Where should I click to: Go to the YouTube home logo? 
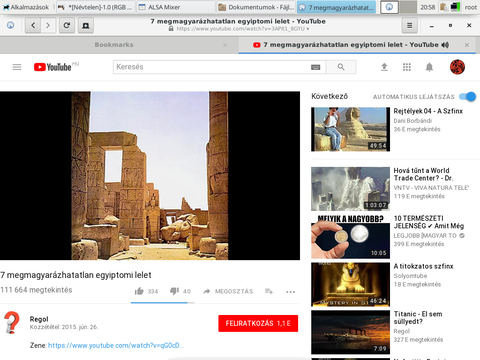pyautogui.click(x=53, y=67)
